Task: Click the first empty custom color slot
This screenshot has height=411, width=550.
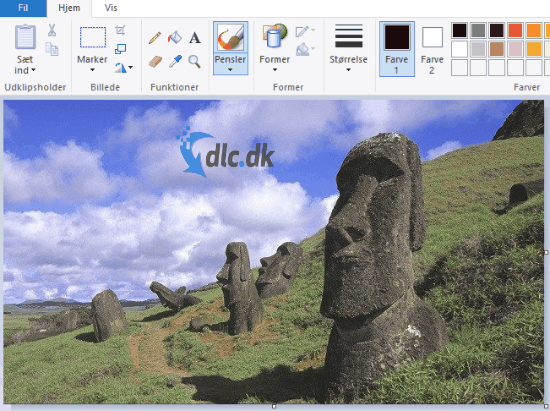Action: click(x=460, y=68)
